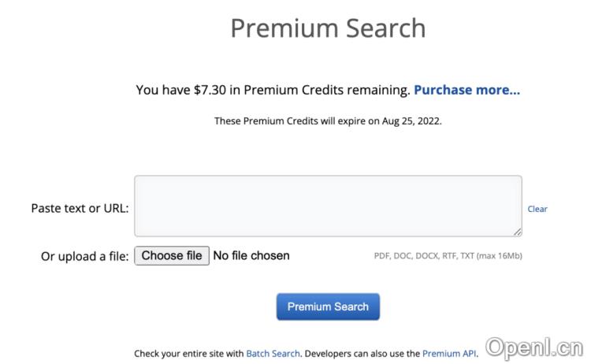Click the Developers can also use text
This screenshot has height=364, width=591.
coord(361,354)
